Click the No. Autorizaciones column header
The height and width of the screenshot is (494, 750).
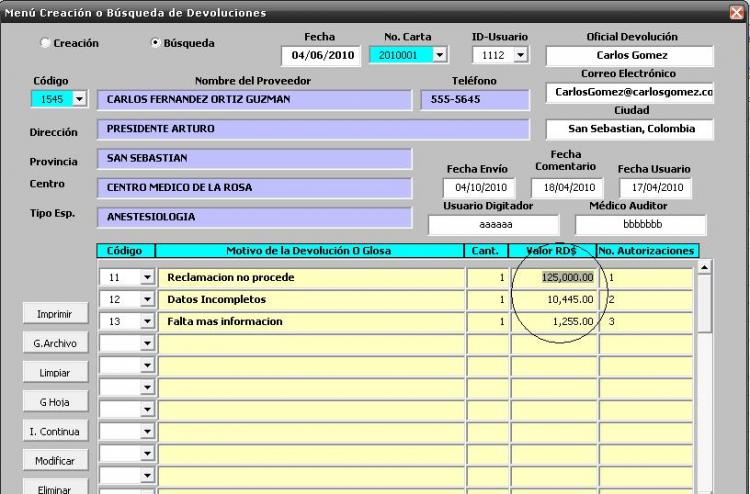point(648,251)
